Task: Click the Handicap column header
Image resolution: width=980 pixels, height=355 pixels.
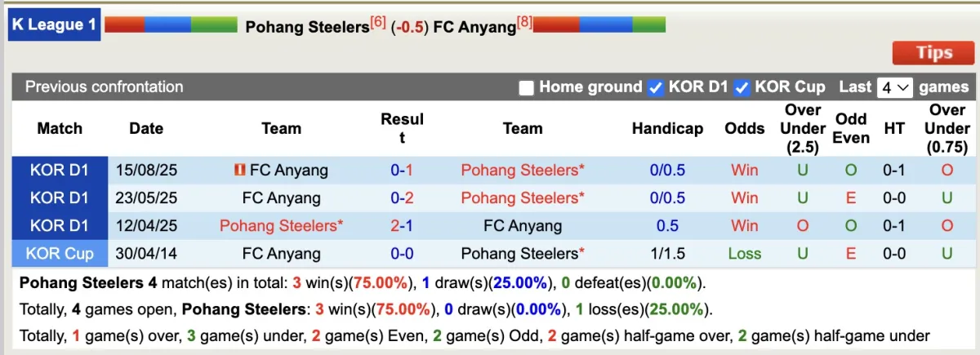Action: [x=667, y=128]
